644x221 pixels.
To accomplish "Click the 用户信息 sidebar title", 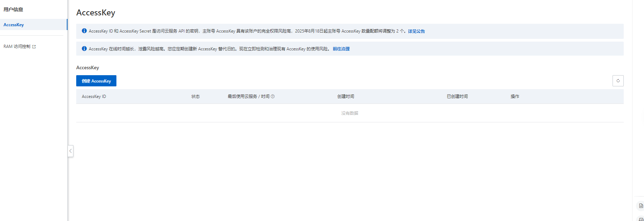I will 13,9.
